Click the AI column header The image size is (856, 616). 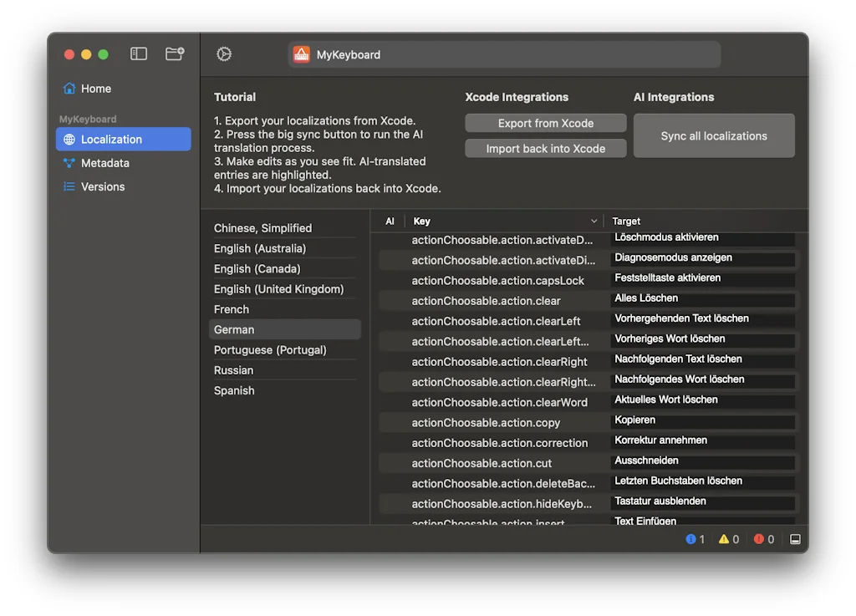point(390,221)
